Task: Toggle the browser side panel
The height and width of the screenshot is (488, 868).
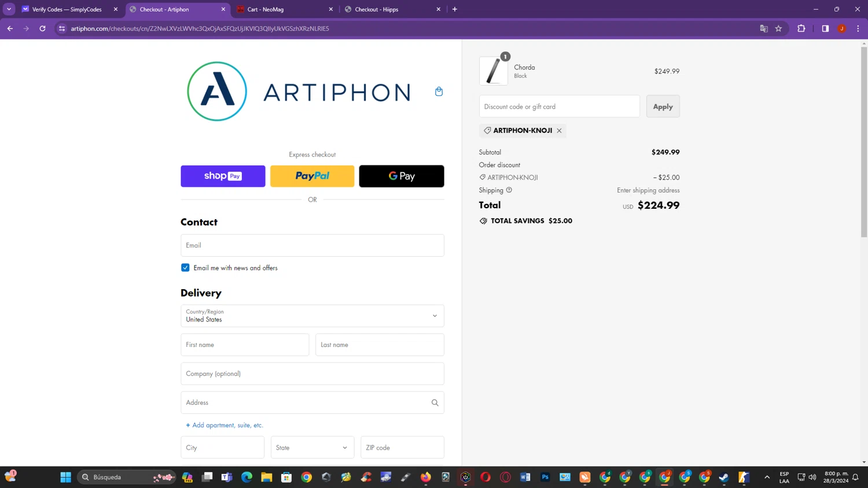Action: pyautogui.click(x=825, y=28)
